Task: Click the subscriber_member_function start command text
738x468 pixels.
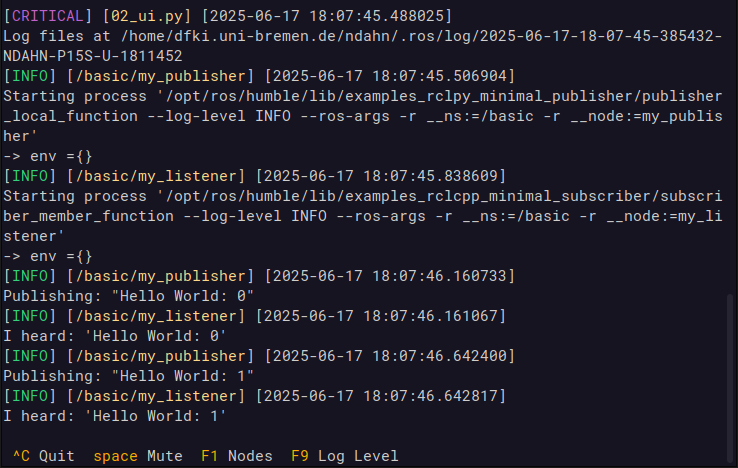Action: click(x=362, y=216)
